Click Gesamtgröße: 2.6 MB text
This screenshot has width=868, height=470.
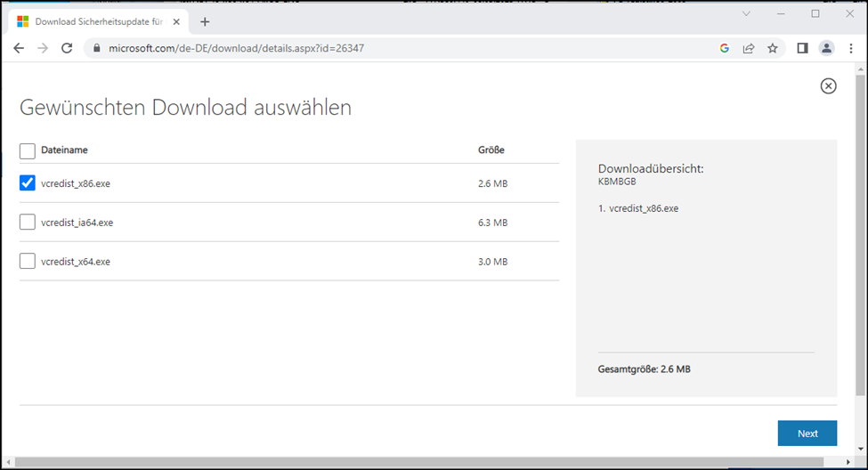[x=644, y=369]
